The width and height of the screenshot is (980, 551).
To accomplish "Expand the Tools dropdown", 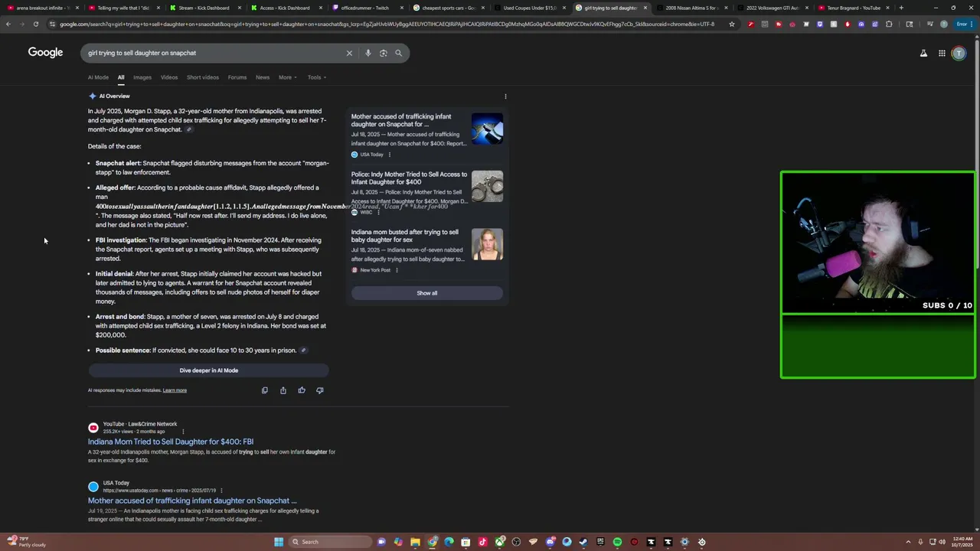I will click(x=317, y=77).
